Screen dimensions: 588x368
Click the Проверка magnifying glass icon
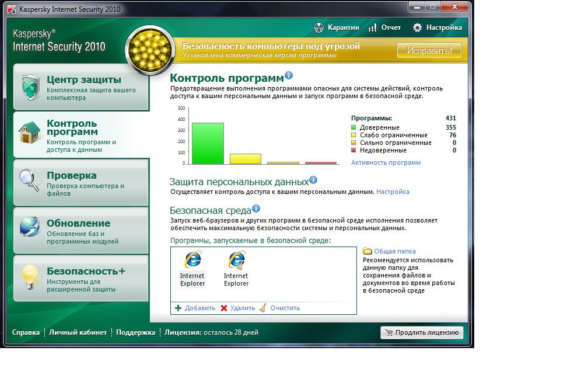29,180
